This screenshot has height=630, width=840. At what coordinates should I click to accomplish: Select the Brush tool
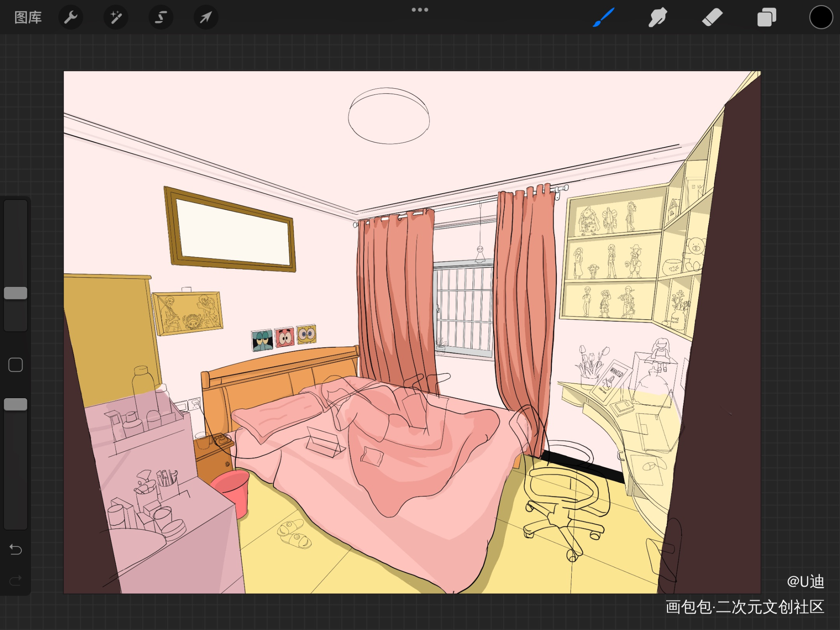tap(604, 18)
